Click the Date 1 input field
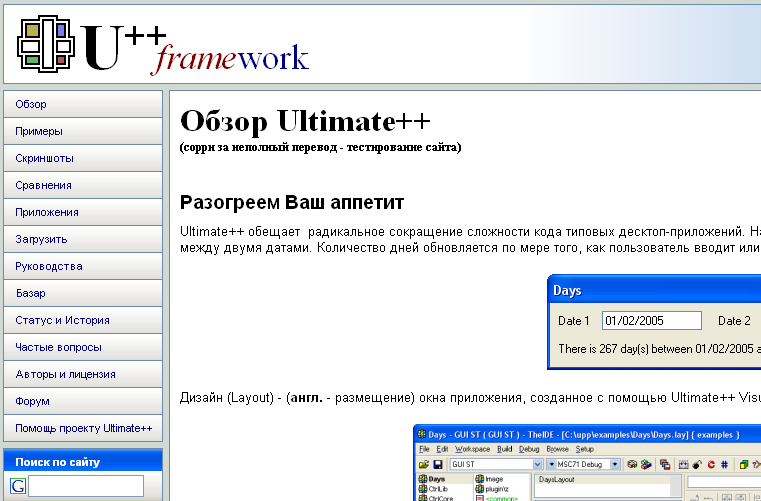This screenshot has width=761, height=501. click(652, 321)
